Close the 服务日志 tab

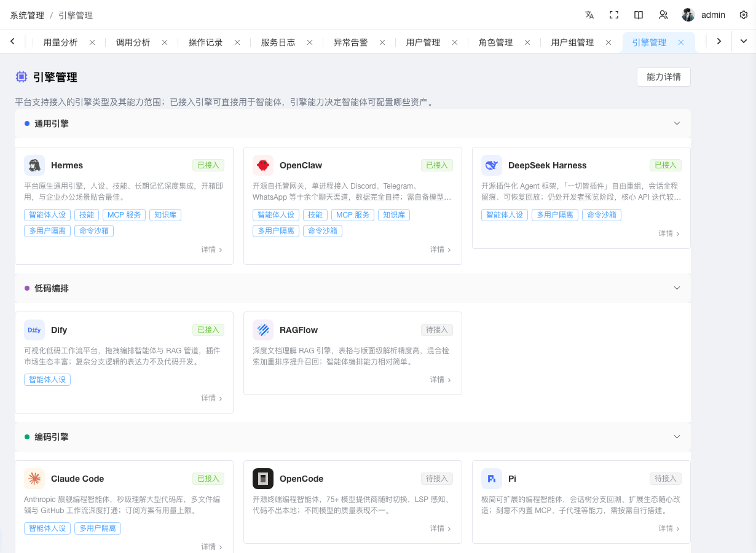pyautogui.click(x=310, y=42)
